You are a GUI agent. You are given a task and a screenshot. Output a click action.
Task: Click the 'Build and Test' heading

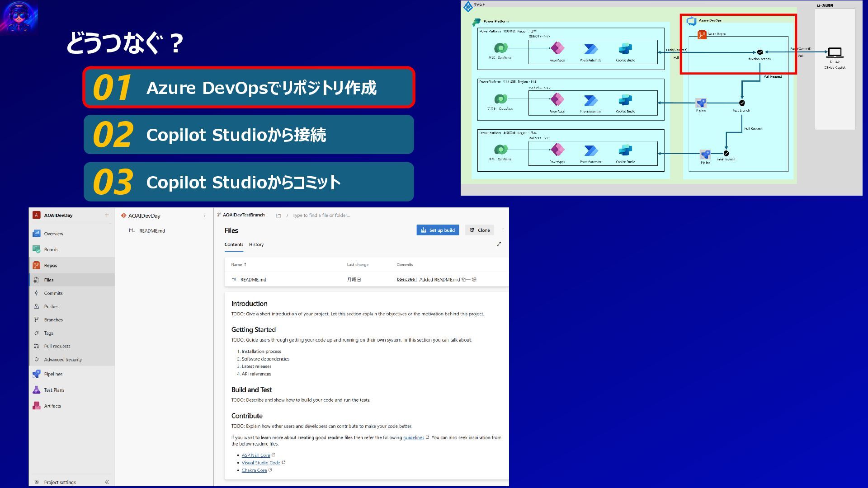[x=251, y=389]
